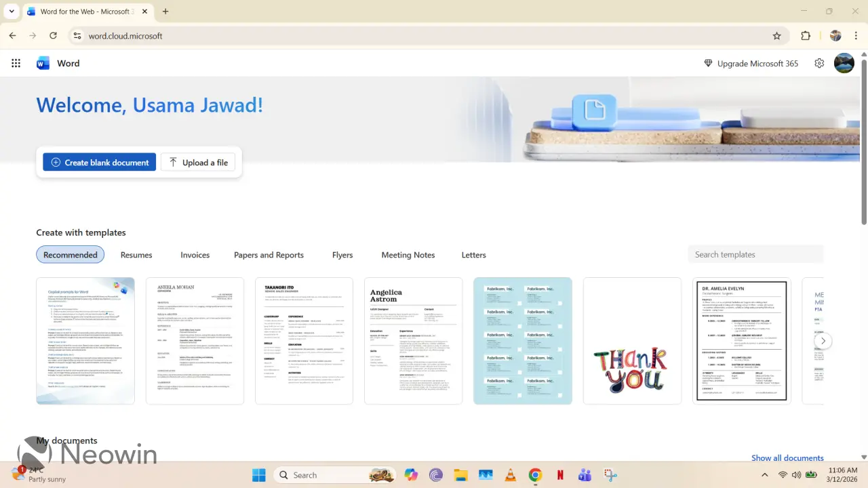Open VLC media player from the taskbar
868x488 pixels.
pyautogui.click(x=510, y=475)
